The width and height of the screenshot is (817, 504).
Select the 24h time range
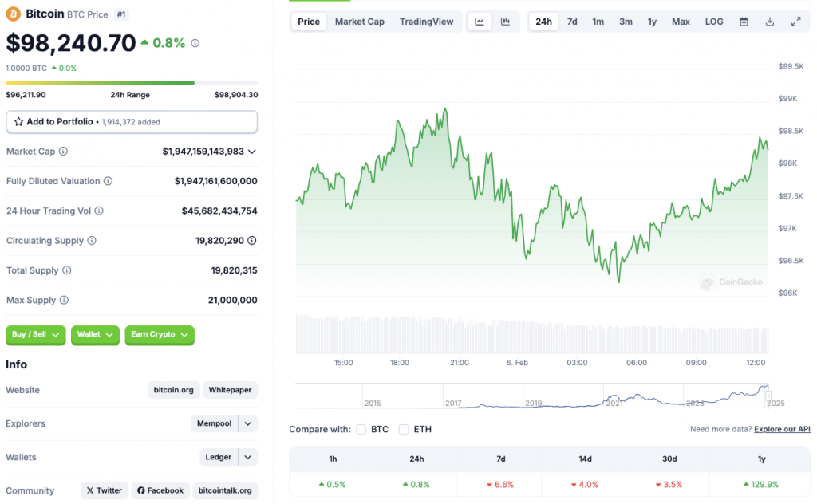tap(543, 22)
